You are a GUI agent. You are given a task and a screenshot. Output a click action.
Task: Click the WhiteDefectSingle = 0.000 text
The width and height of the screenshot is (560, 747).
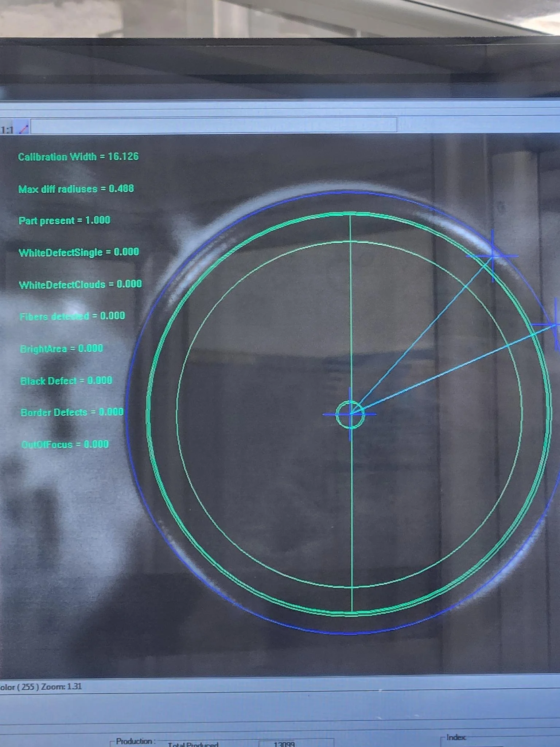coord(79,252)
